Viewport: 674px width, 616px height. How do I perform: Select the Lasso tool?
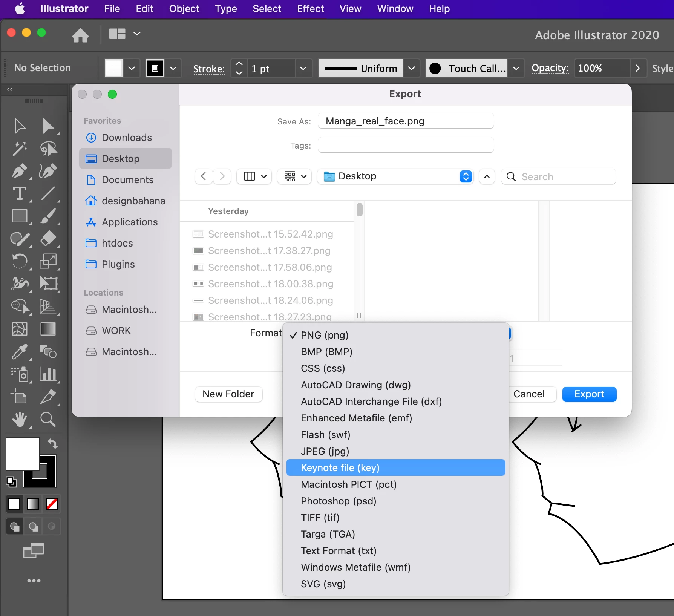pos(48,149)
